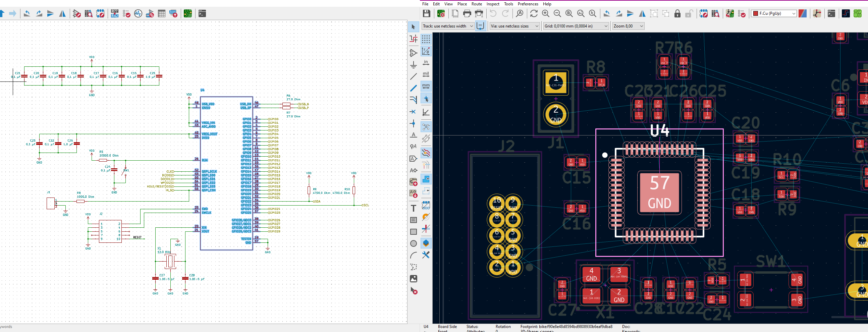Toggle ratsnest display
This screenshot has width=868, height=332.
426,127
